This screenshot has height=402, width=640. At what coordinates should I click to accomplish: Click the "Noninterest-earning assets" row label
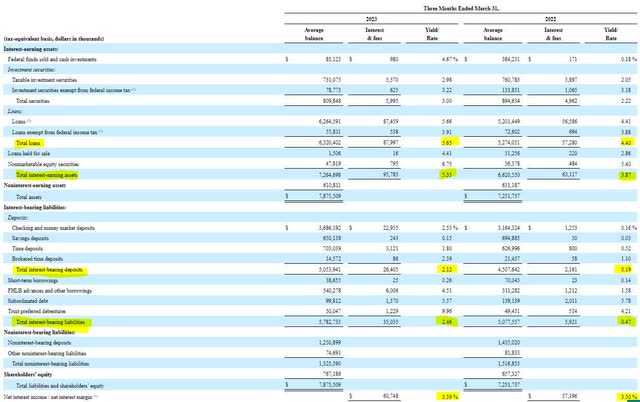pyautogui.click(x=35, y=185)
